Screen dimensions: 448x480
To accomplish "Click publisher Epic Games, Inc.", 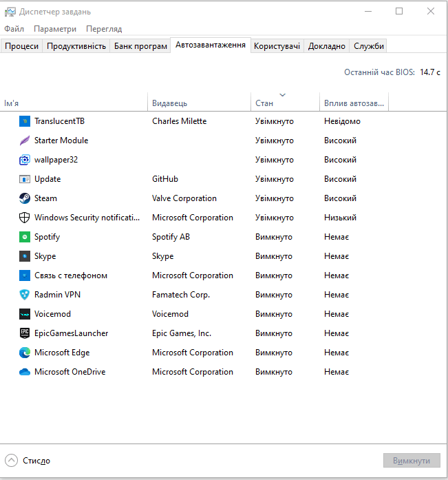I will 182,333.
